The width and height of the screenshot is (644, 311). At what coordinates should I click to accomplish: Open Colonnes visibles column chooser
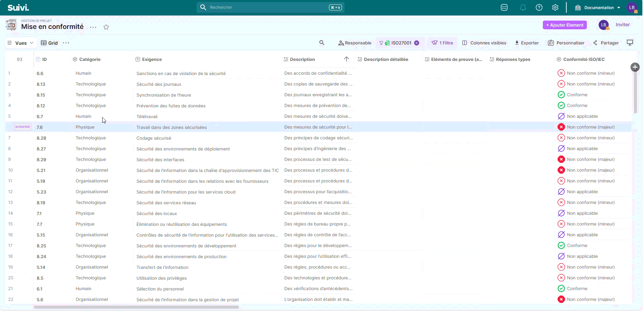tap(484, 43)
